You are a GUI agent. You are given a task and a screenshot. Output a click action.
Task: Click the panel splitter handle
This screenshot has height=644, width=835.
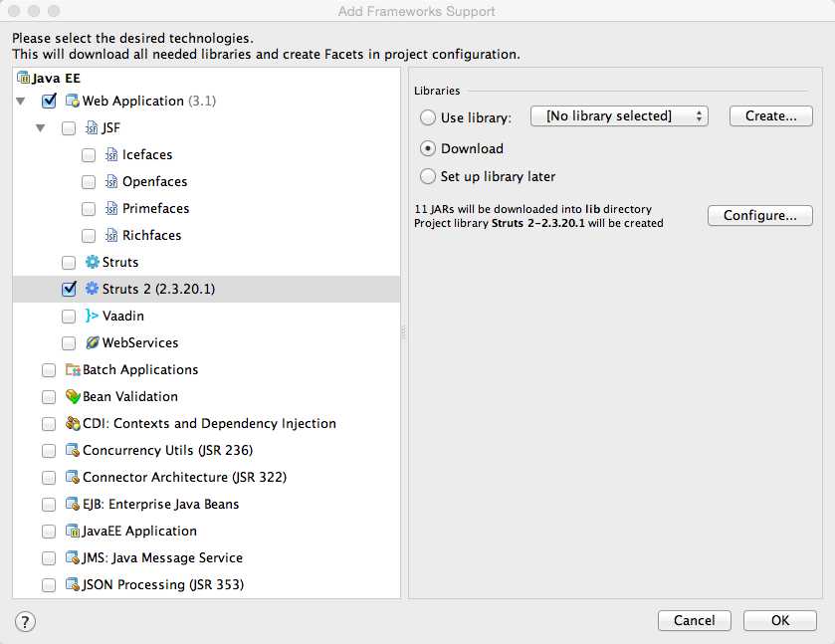404,332
